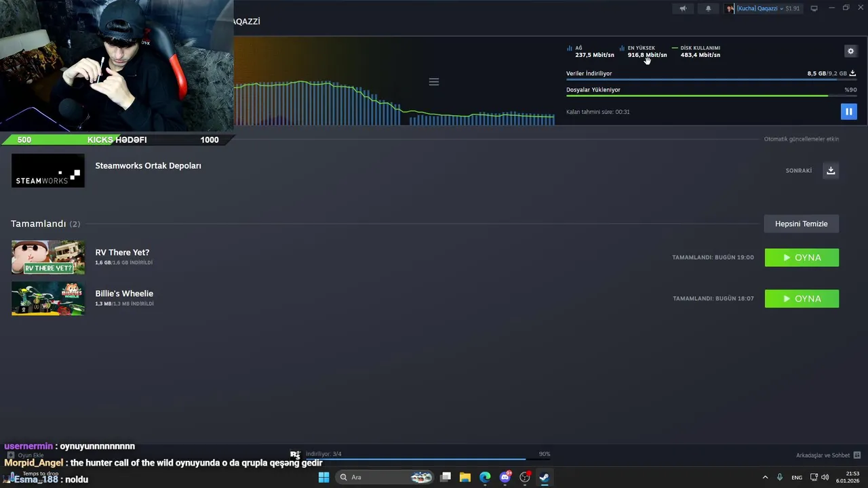Click 1,3 MB/1,3 MB İNDİRİLDİ text
Screen dimensions: 868x488
tap(124, 304)
